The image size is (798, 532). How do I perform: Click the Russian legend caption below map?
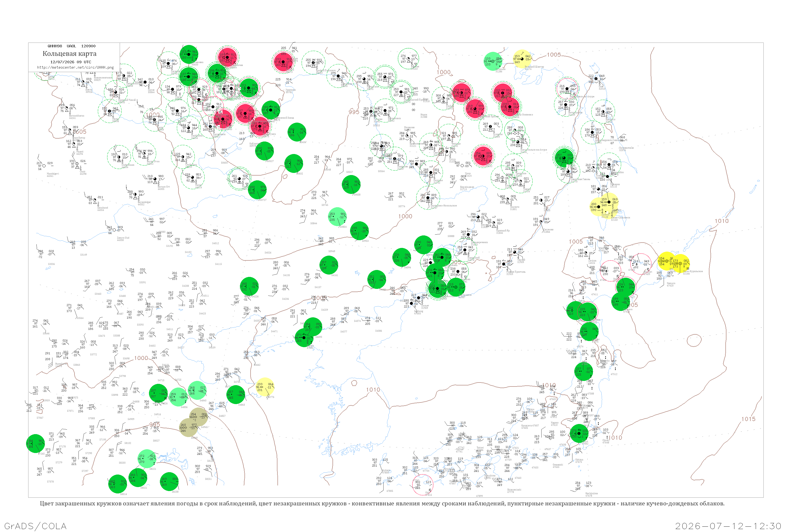382,504
